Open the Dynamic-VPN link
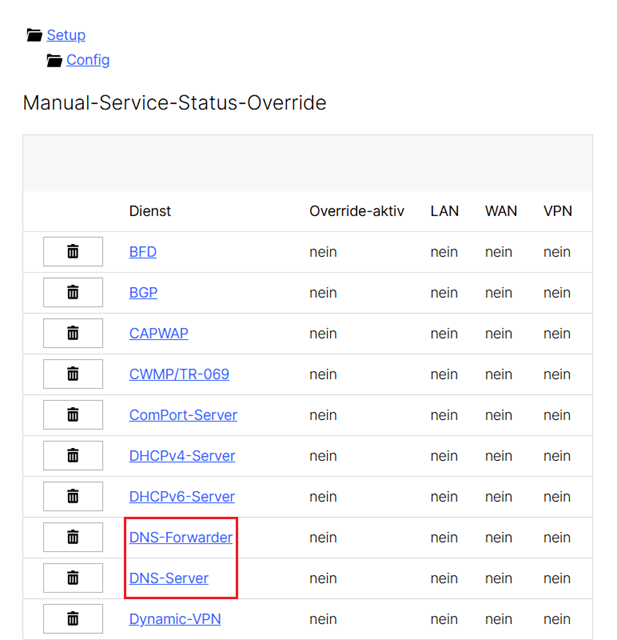617x640 pixels. pos(175,619)
